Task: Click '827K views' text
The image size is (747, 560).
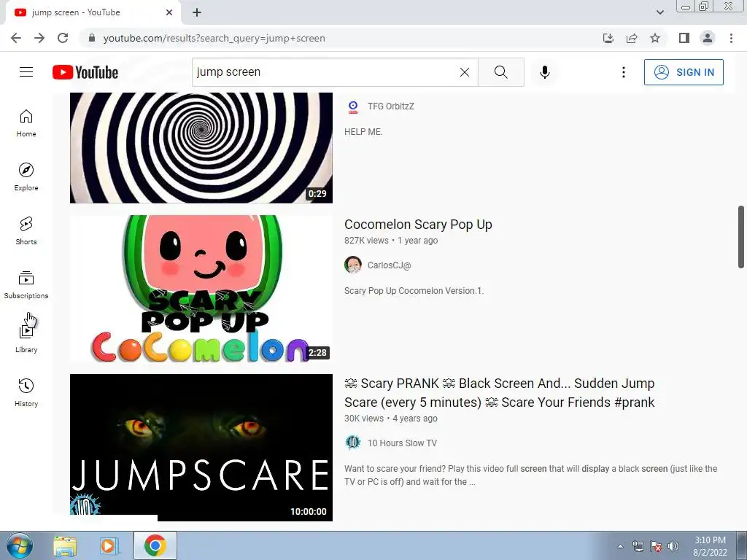Action: click(366, 241)
